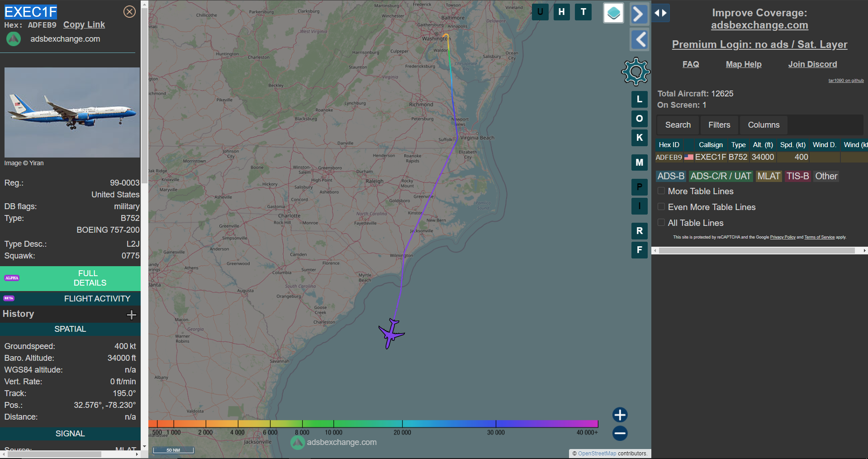Collapse the SIGNAL section header

pos(70,434)
